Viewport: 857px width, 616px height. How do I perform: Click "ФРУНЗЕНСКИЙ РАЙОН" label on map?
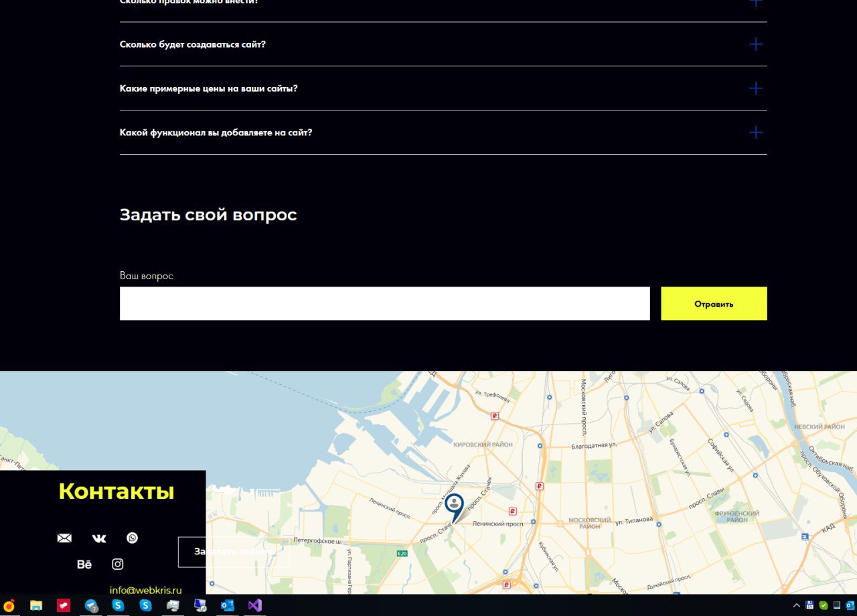736,517
